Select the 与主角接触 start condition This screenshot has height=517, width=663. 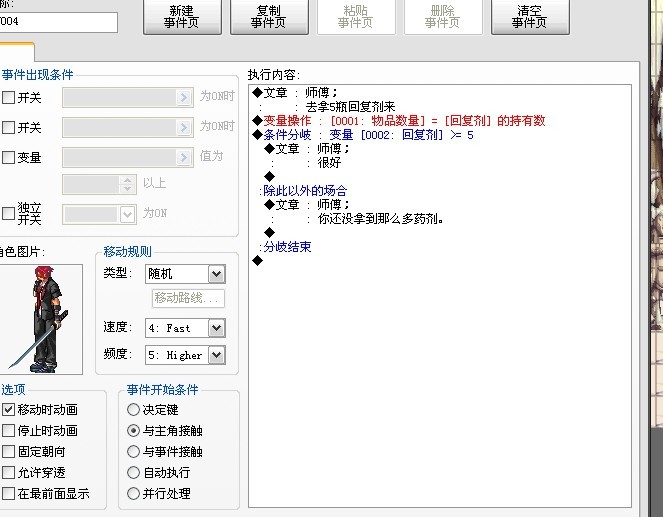pyautogui.click(x=133, y=430)
